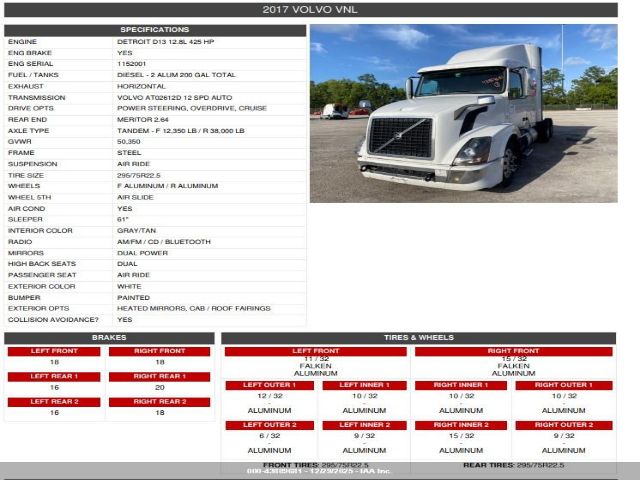Click the Right Front tire label in Tires & Wheels
Screen dimensions: 640x480
click(514, 351)
